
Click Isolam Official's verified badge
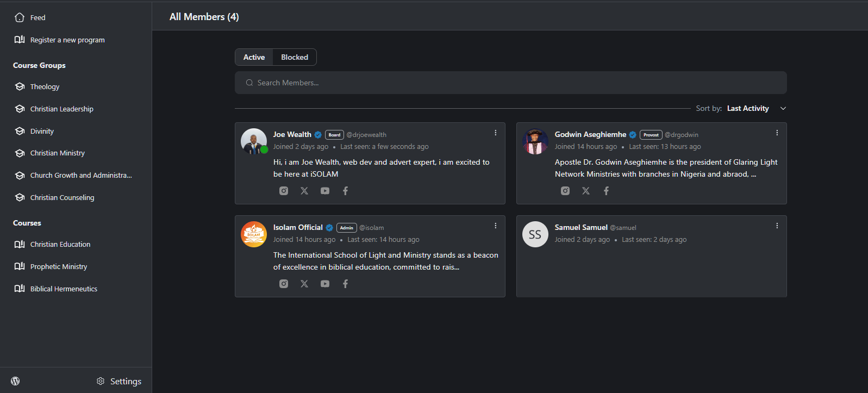point(329,228)
